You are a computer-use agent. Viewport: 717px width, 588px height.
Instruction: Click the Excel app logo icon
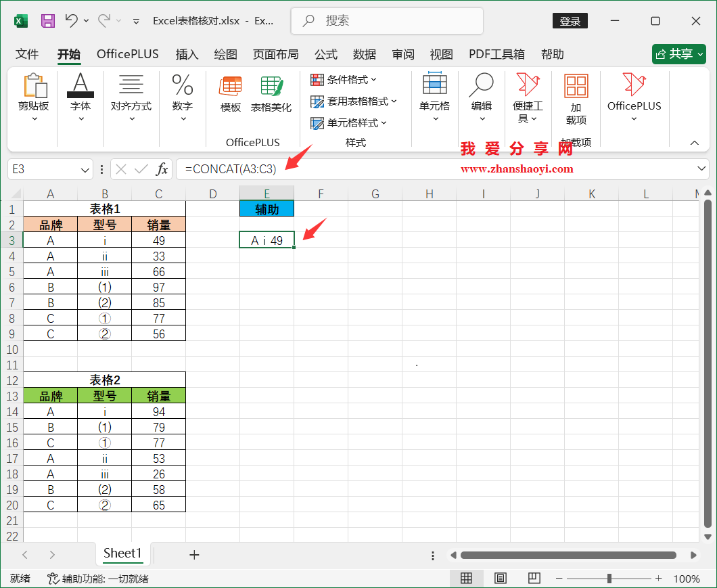(x=21, y=21)
